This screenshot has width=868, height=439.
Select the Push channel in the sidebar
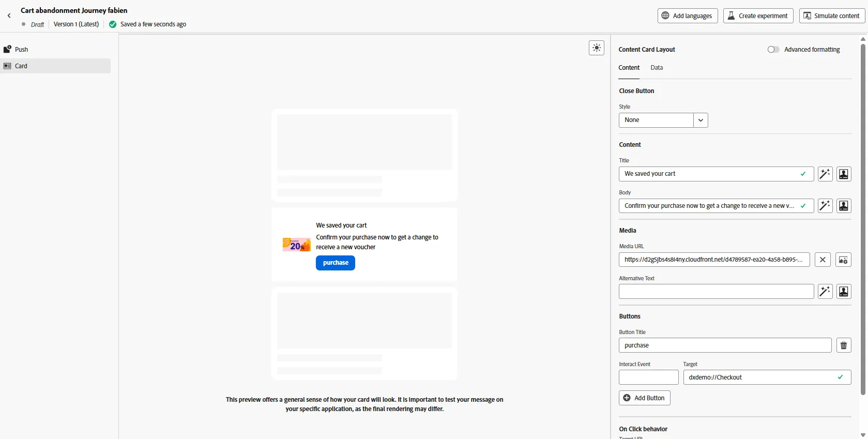[55, 50]
